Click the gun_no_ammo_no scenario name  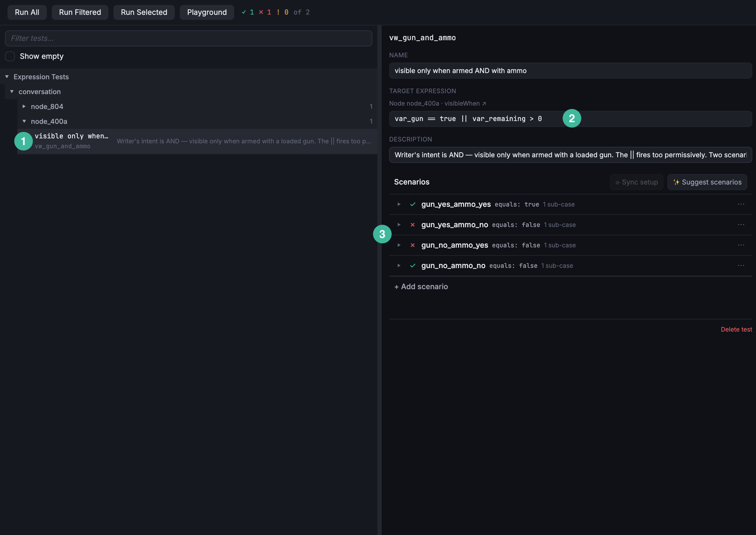pos(453,266)
